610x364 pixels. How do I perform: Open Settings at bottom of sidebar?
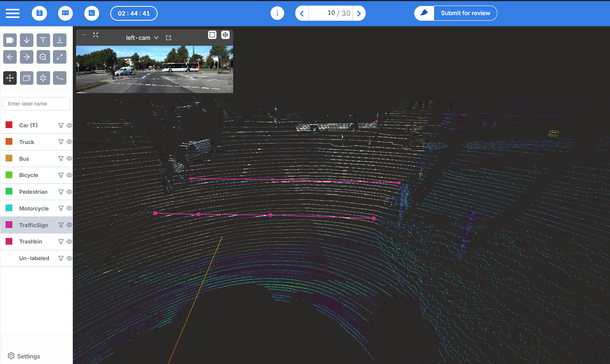24,356
